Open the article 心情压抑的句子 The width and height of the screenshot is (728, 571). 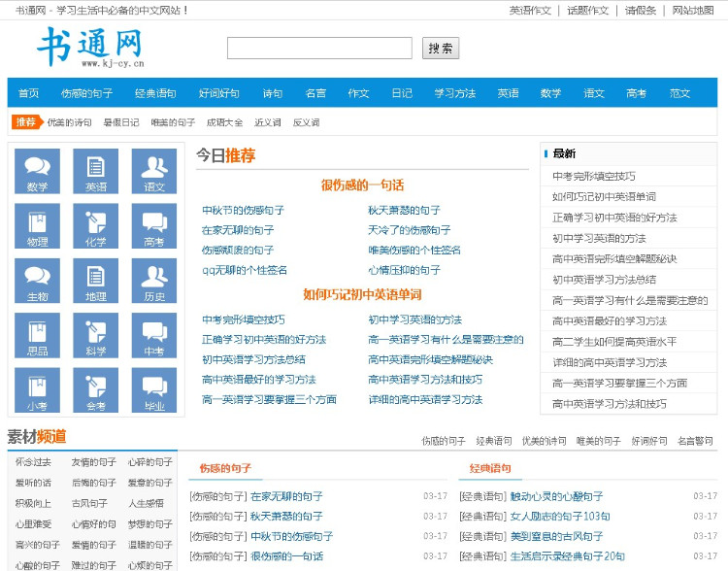[404, 270]
